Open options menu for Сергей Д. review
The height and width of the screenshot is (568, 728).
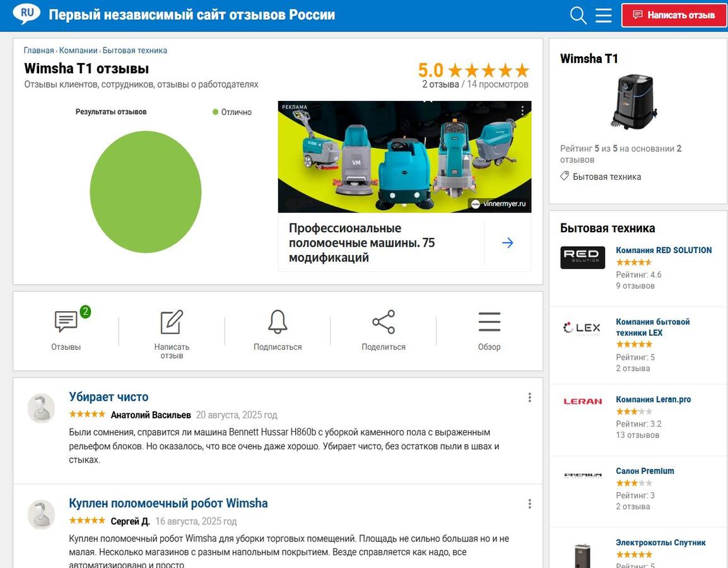pyautogui.click(x=529, y=504)
